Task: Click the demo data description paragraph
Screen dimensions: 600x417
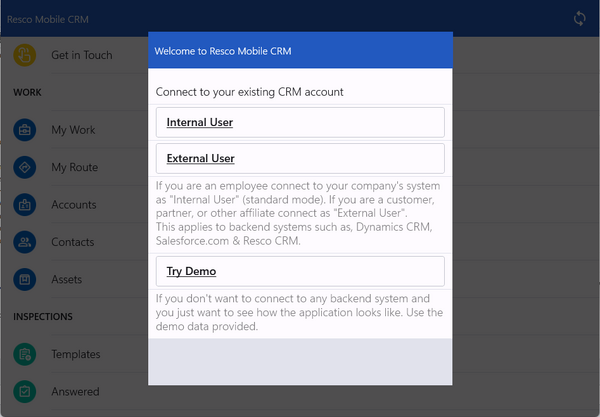Action: point(299,312)
